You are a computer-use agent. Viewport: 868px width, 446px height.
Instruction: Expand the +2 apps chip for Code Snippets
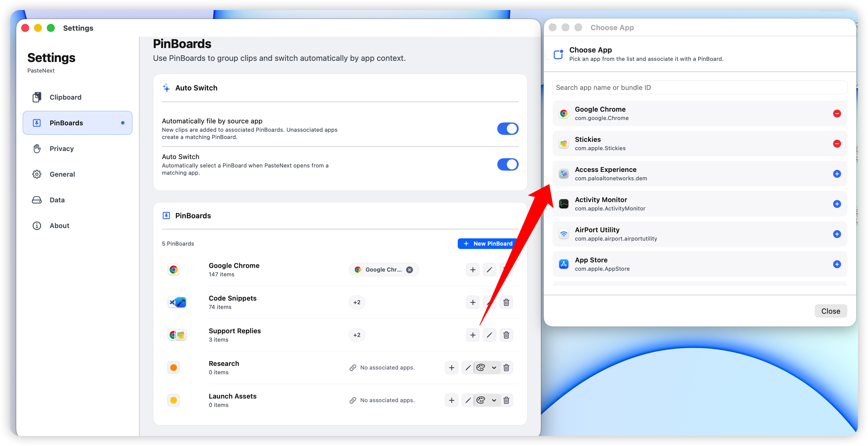[x=357, y=302]
